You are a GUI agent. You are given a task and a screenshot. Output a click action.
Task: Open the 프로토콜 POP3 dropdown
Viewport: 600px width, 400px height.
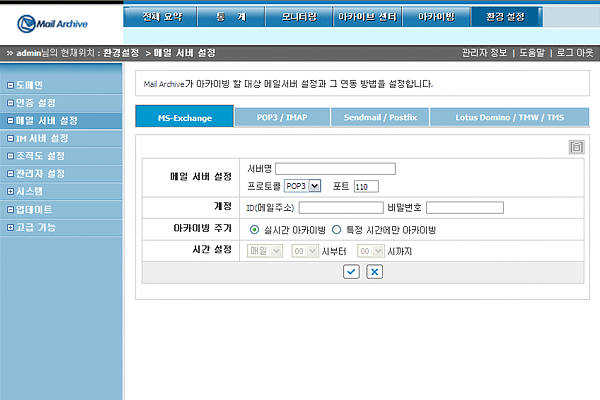pos(302,186)
